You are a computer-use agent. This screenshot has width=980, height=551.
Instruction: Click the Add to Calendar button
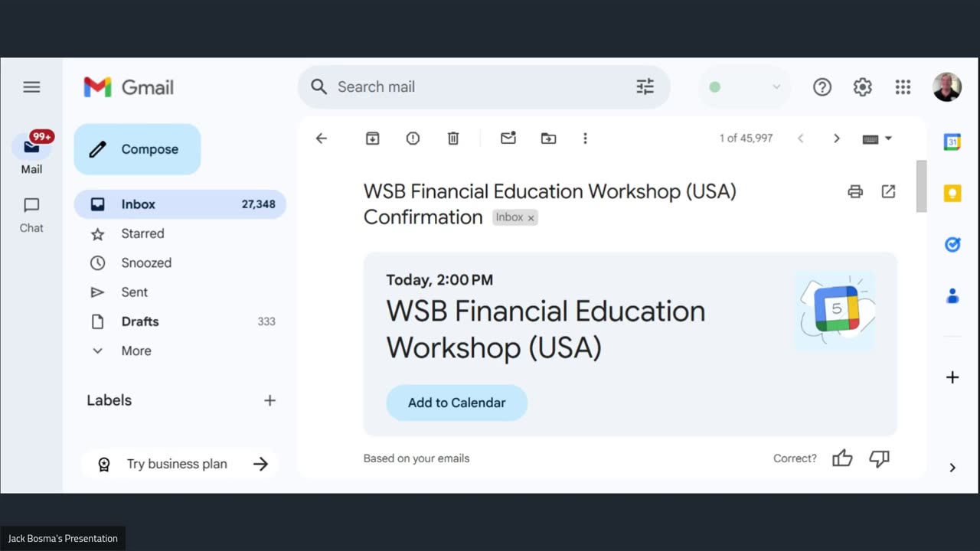pyautogui.click(x=456, y=403)
